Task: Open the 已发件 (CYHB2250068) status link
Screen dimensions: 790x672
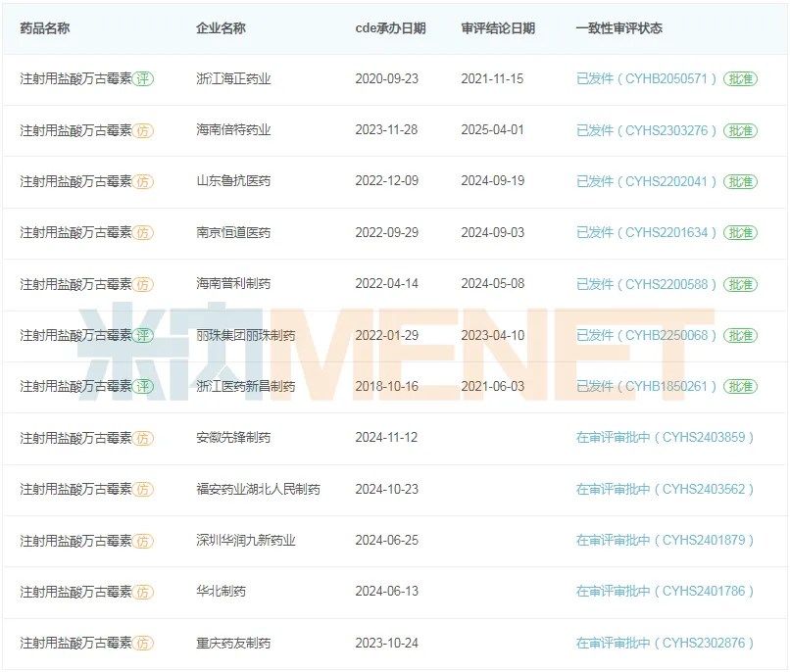Action: pos(647,336)
